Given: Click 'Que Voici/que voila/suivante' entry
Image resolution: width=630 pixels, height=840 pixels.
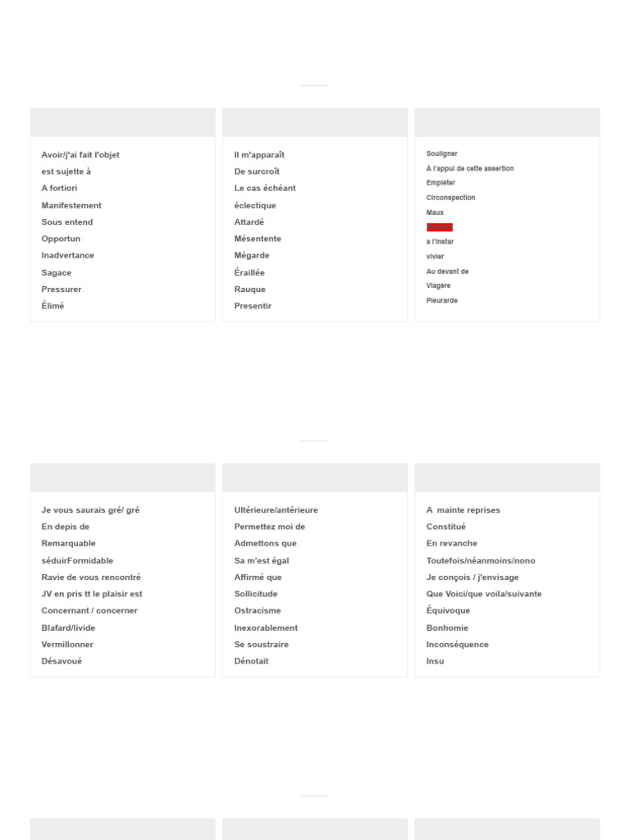Looking at the screenshot, I should point(484,594).
